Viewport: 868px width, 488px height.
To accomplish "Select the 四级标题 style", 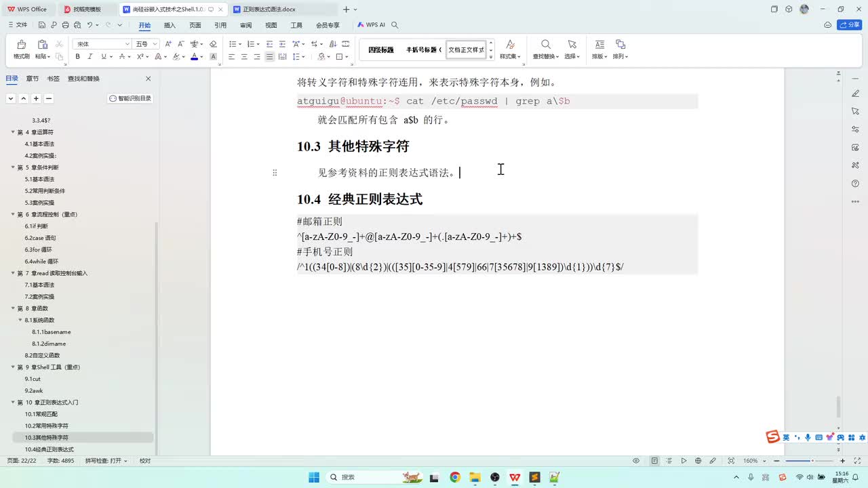I will pos(381,49).
